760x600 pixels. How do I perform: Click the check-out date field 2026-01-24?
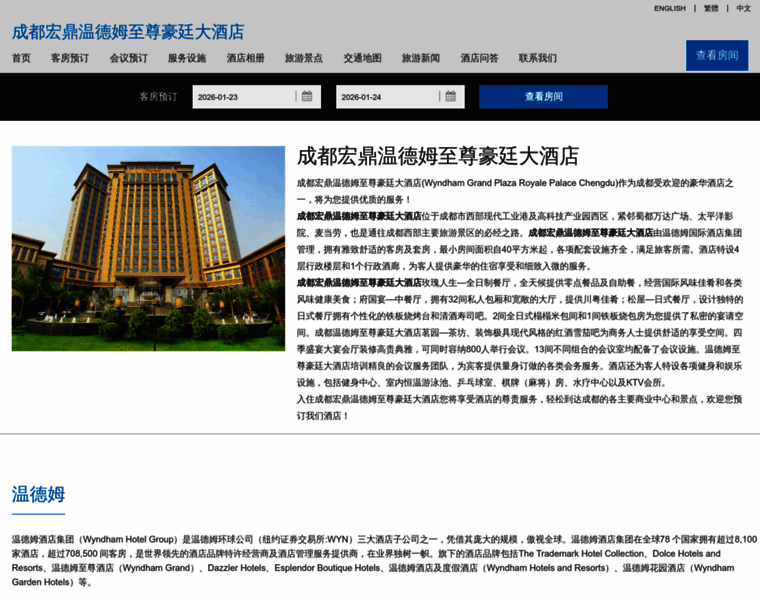click(x=400, y=97)
